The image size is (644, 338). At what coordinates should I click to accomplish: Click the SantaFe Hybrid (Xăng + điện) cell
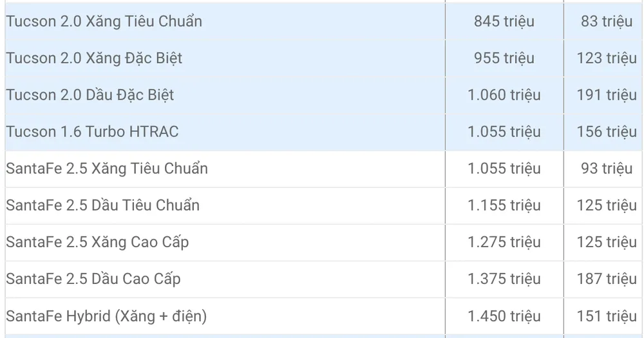[x=106, y=316]
